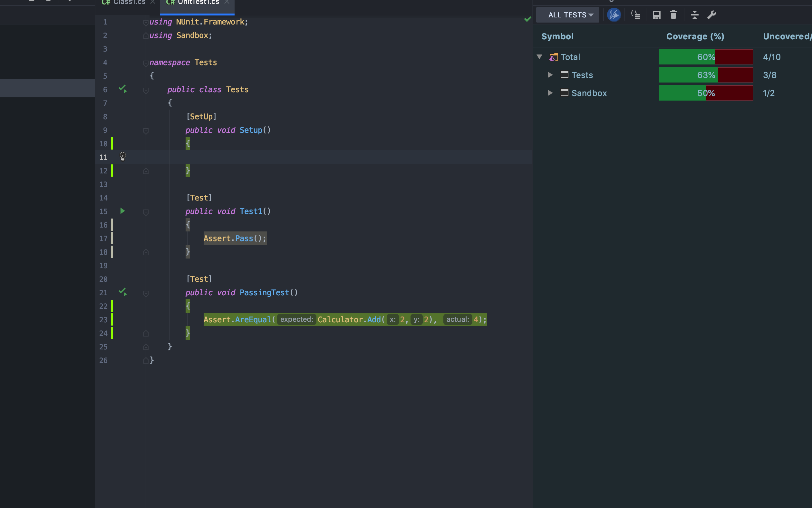
Task: Click the 50% Sandbox coverage bar
Action: pyautogui.click(x=706, y=93)
